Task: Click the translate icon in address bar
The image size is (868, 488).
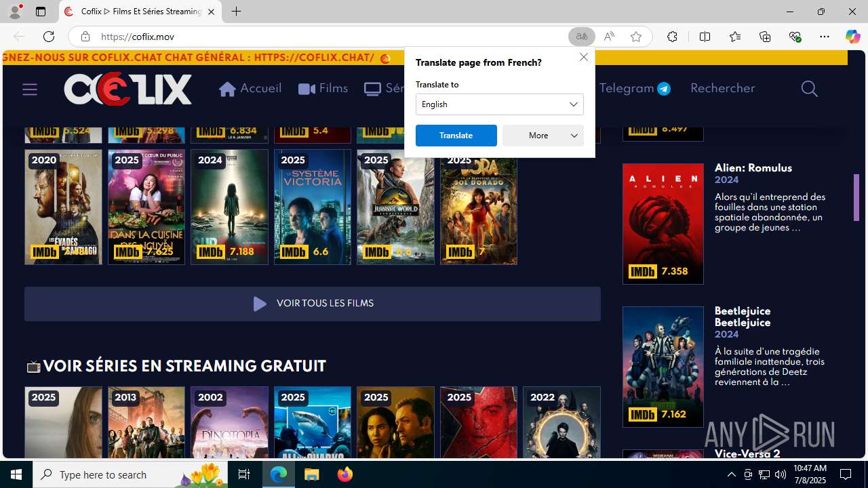Action: click(x=582, y=37)
